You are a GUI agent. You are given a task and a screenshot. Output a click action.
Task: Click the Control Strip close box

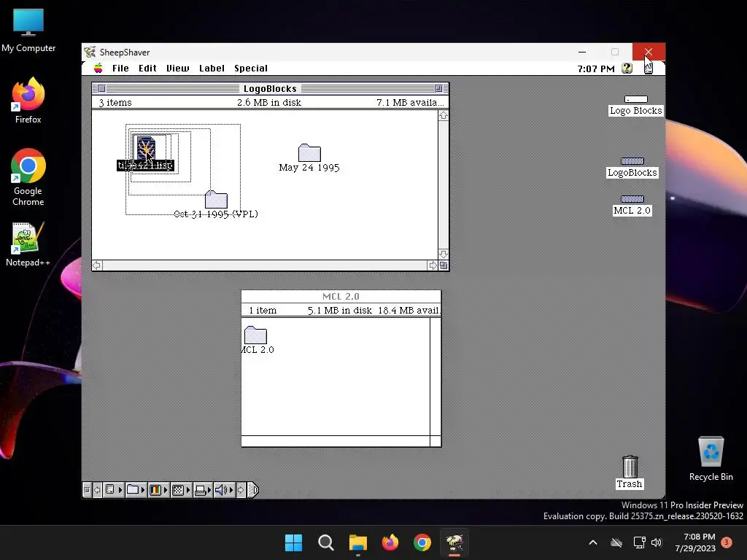click(x=87, y=490)
